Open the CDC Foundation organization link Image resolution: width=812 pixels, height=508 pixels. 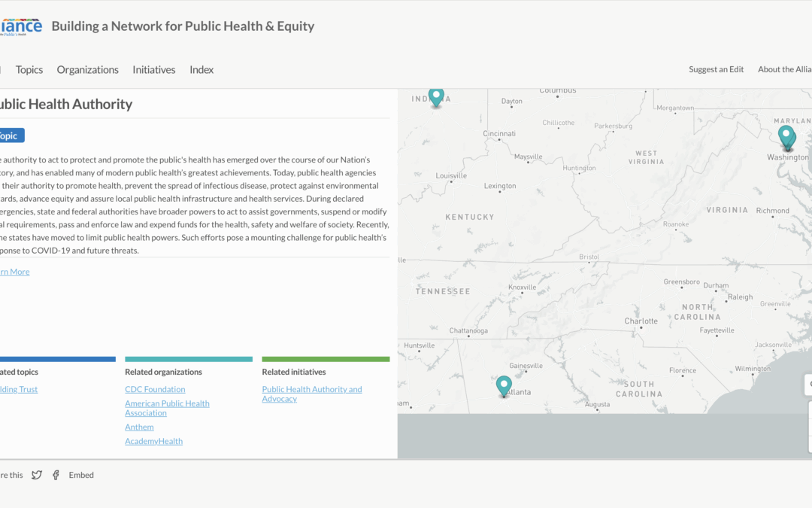[x=155, y=389]
